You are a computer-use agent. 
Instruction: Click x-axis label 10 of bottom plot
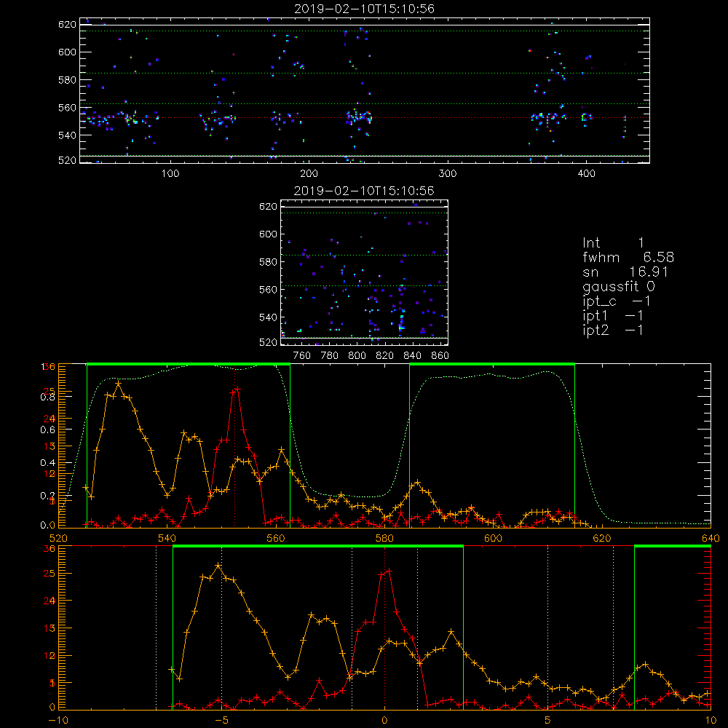pyautogui.click(x=711, y=720)
